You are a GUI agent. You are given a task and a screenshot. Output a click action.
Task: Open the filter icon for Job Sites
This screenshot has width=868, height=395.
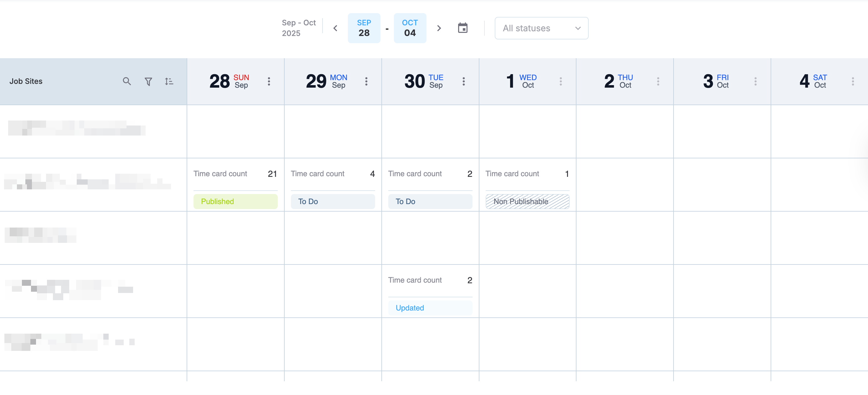[x=148, y=81]
